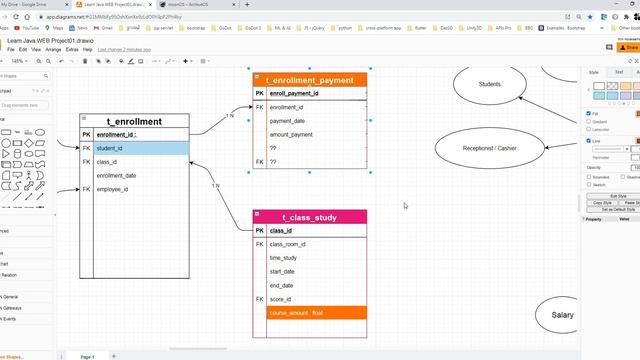Screen dimensions: 640x360
Task: Bookmark this page with the star icon
Action: coord(590,17)
